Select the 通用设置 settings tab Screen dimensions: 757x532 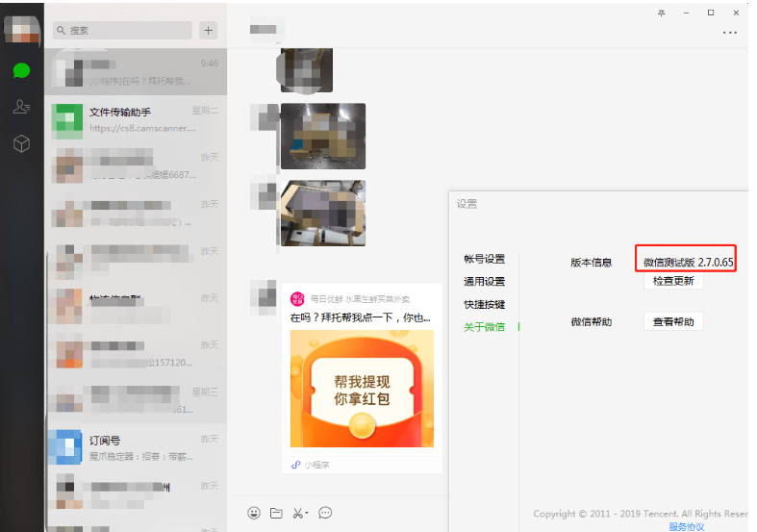point(484,282)
